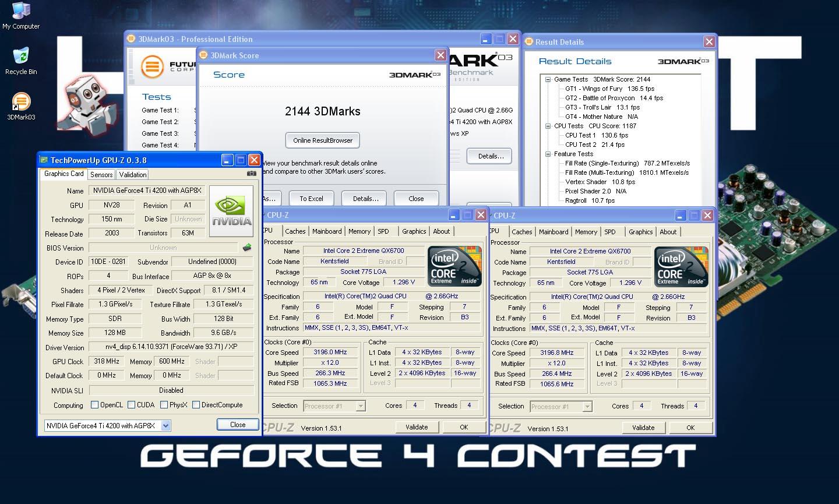Collapse the Feature Tests tree node

click(548, 154)
